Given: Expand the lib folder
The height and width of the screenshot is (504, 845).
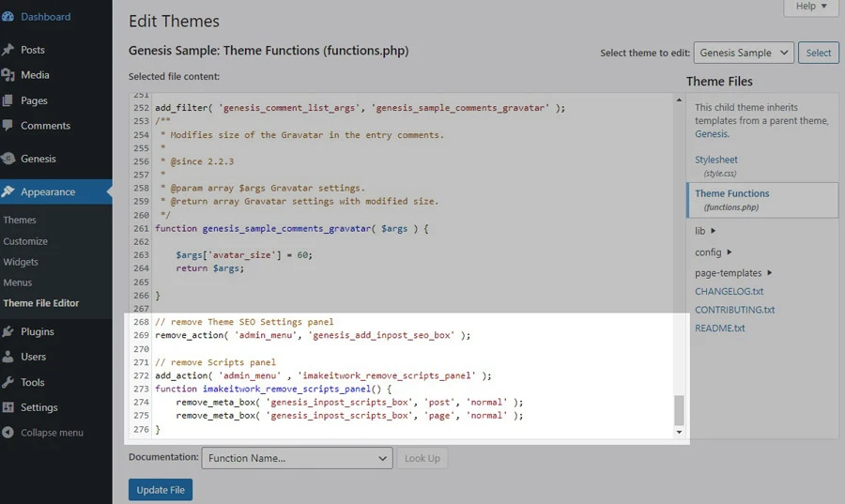Looking at the screenshot, I should point(705,231).
